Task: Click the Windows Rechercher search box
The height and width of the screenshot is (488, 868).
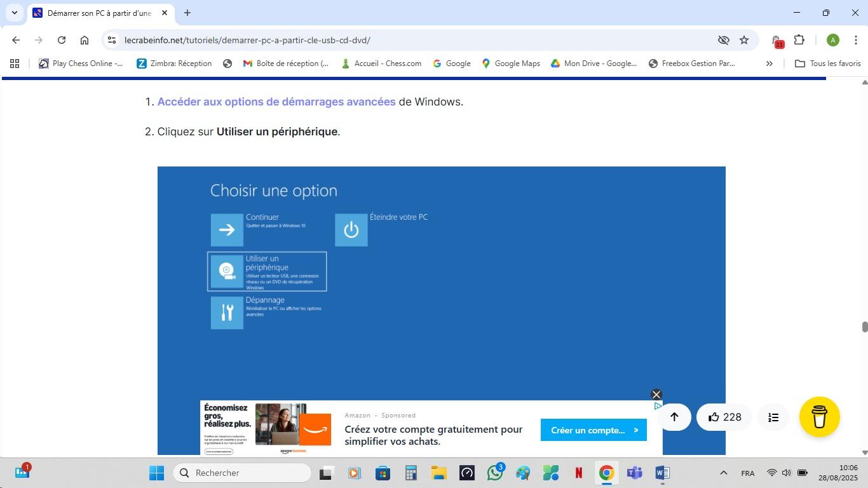Action: (242, 473)
